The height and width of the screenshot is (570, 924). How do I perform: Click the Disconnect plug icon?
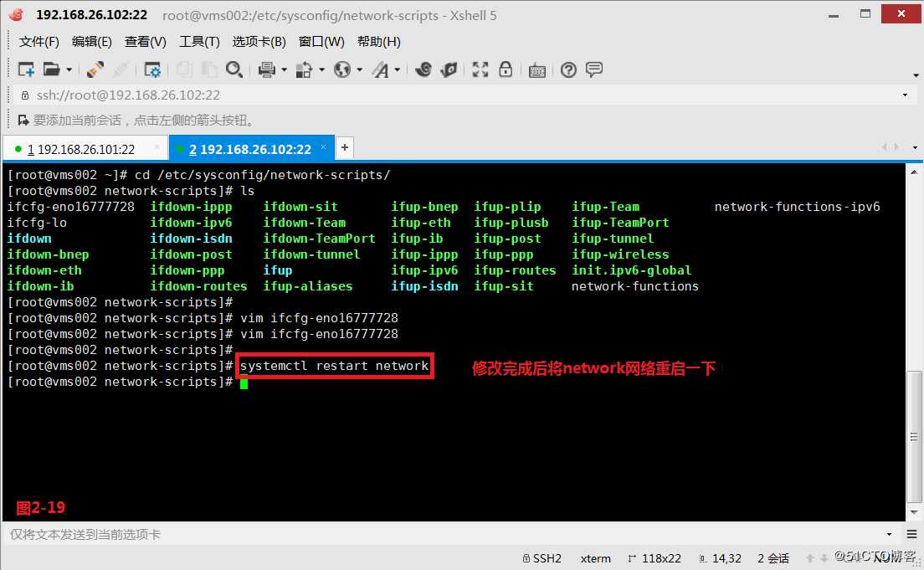coord(95,69)
